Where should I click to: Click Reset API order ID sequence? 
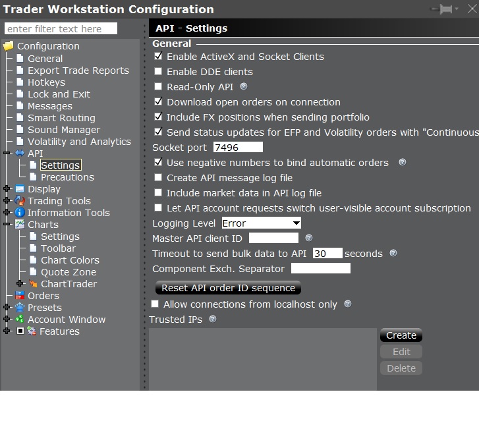click(x=228, y=288)
